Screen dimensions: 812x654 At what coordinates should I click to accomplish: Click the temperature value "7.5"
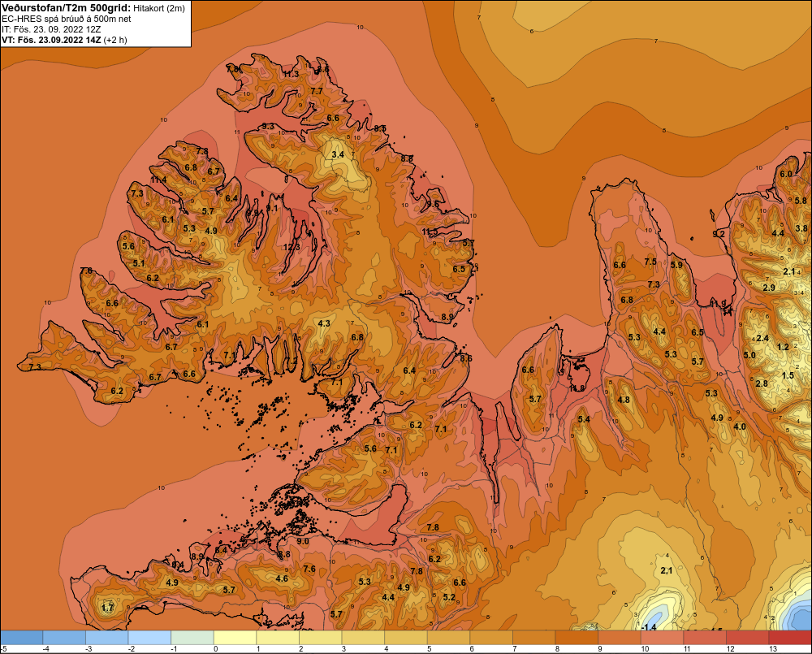click(650, 262)
